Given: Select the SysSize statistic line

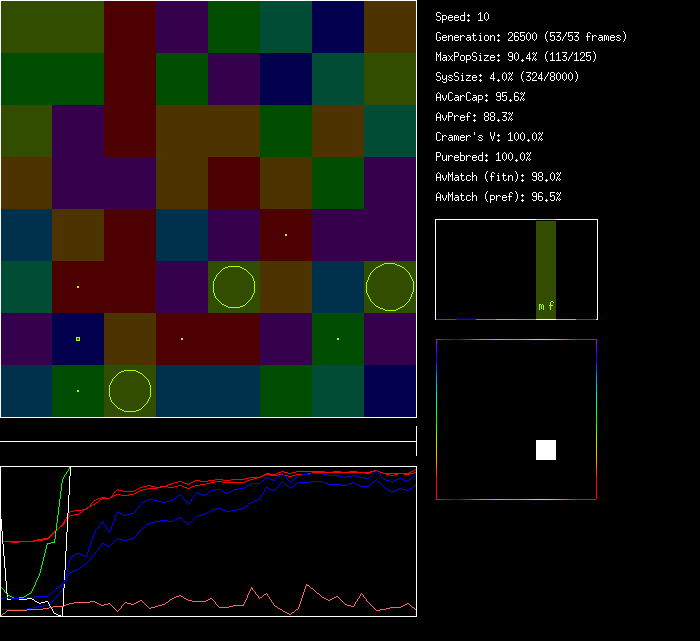Looking at the screenshot, I should [503, 77].
